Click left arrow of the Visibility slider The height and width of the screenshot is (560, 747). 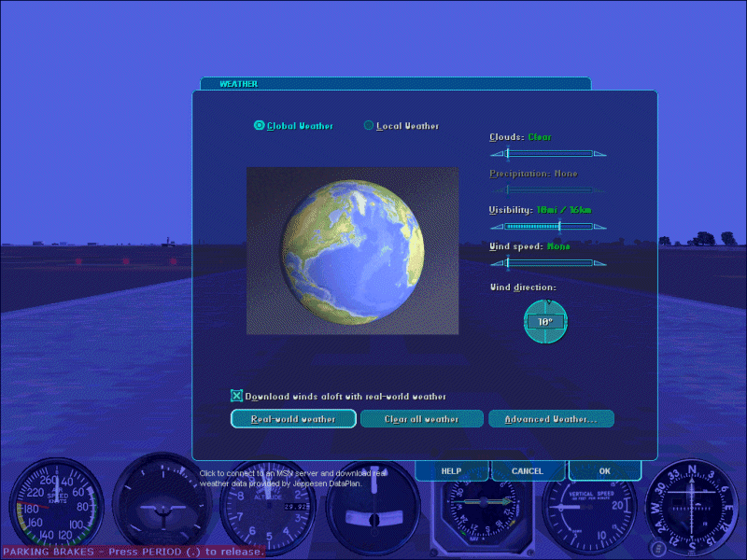coord(496,226)
